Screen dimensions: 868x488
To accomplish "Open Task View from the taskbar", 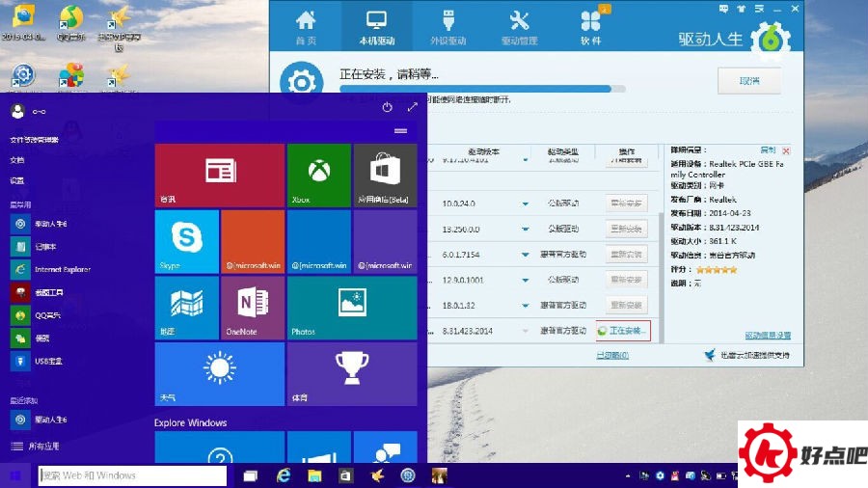I will (250, 475).
